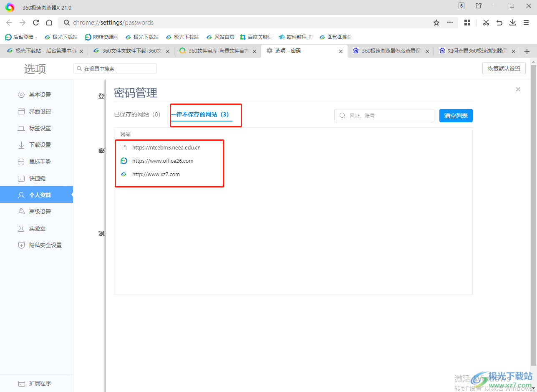This screenshot has height=392, width=537.
Task: Activate the scissors screenshot tool
Action: (486, 23)
